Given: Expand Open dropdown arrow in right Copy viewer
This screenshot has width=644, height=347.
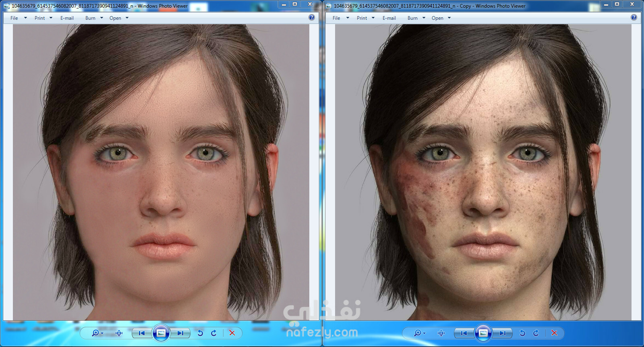Looking at the screenshot, I should tap(449, 18).
